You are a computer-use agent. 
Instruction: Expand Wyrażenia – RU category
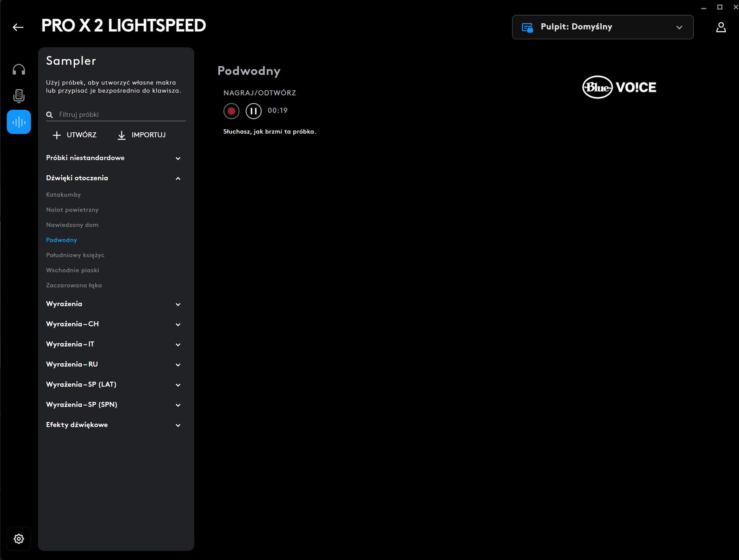pos(114,364)
